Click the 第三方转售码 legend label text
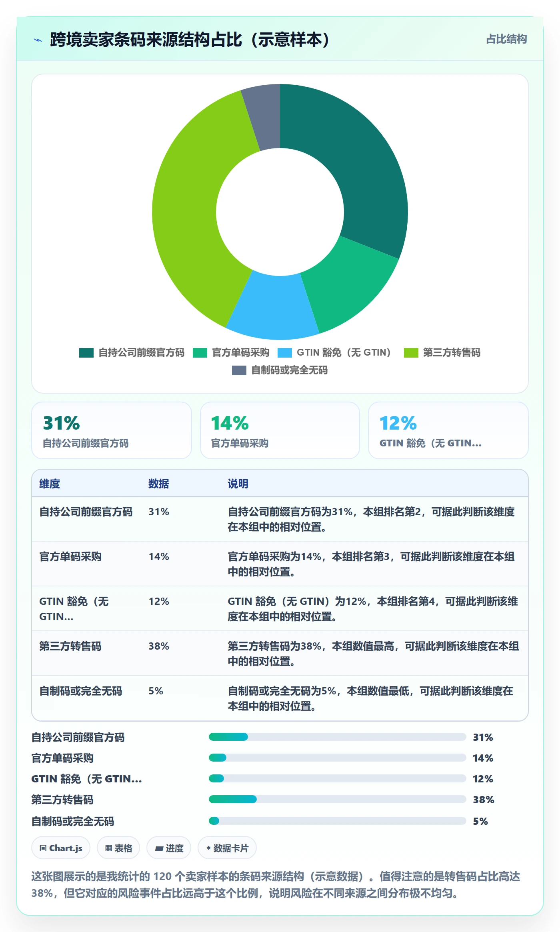This screenshot has width=560, height=932. tap(452, 352)
